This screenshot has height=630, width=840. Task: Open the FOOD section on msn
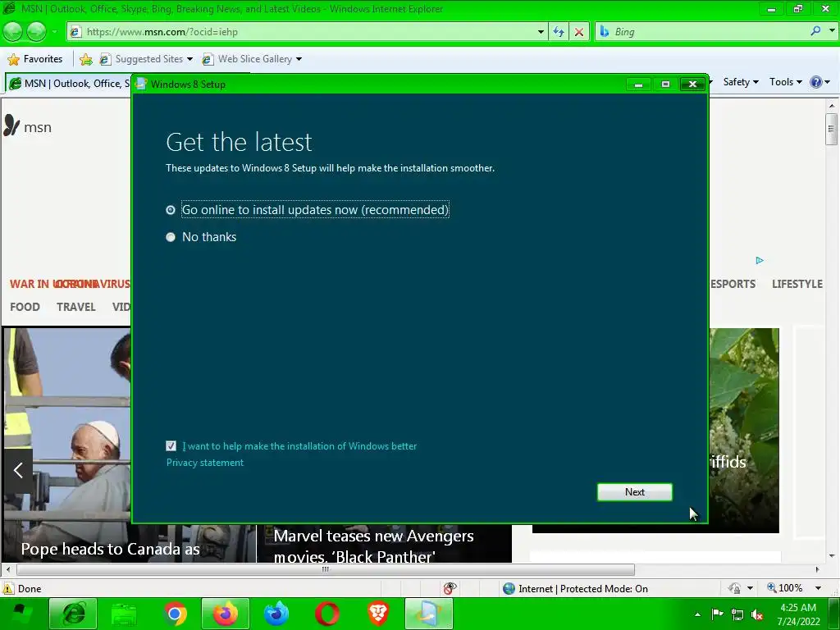pos(25,307)
